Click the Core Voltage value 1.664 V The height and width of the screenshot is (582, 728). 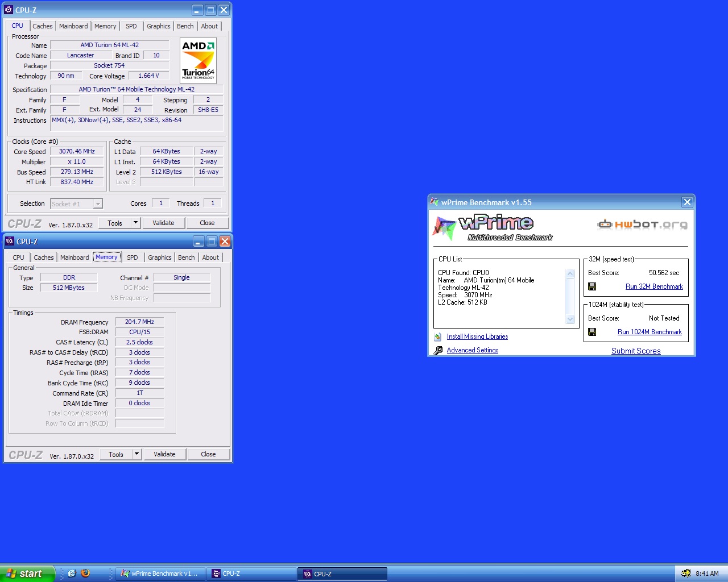[x=148, y=76]
